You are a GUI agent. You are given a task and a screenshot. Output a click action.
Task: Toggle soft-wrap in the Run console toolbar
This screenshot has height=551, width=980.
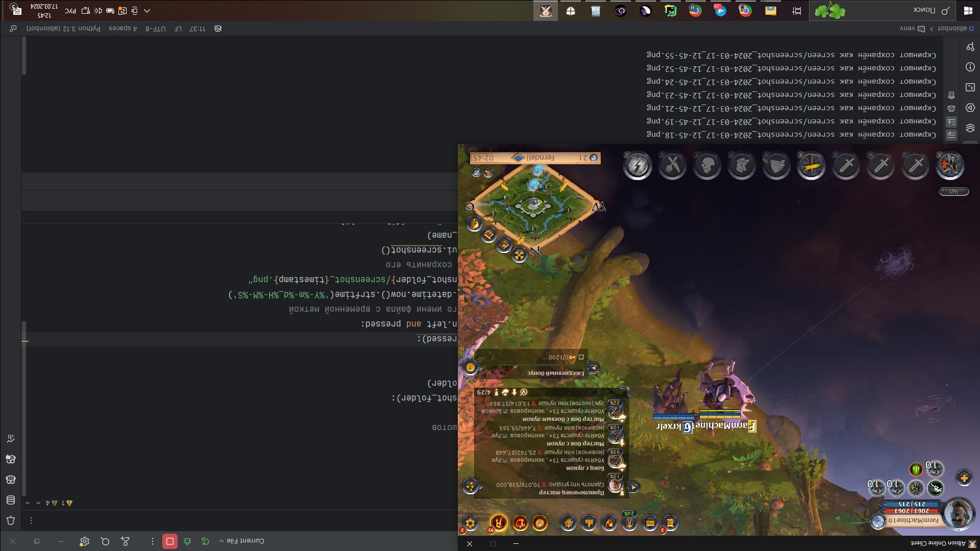(951, 135)
